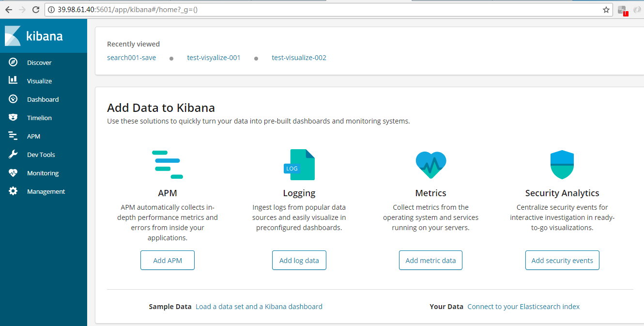Click the Recently viewed label

coord(133,44)
